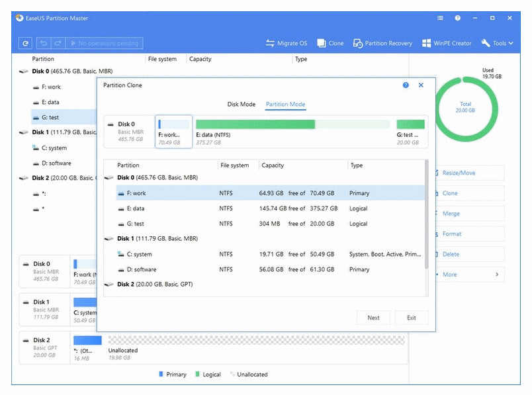
Task: Collapse Disk 1 (111.79 GB) in the dialog list
Action: [x=109, y=239]
